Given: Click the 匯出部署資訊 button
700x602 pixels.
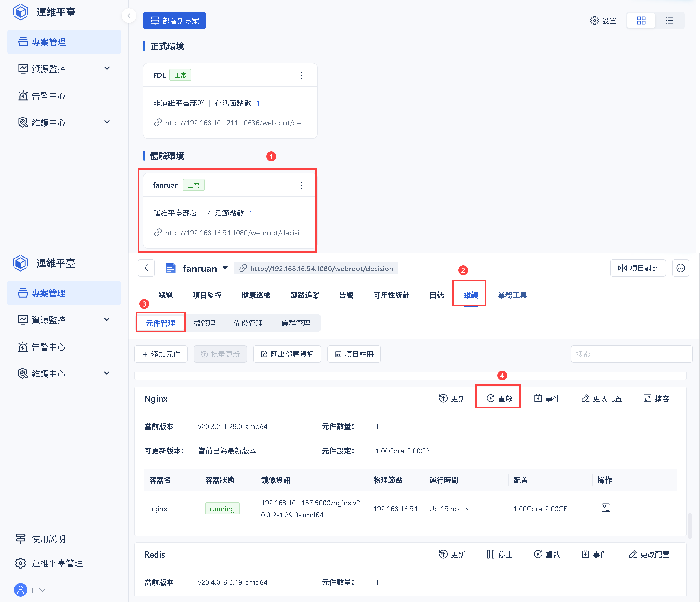Looking at the screenshot, I should (x=287, y=354).
